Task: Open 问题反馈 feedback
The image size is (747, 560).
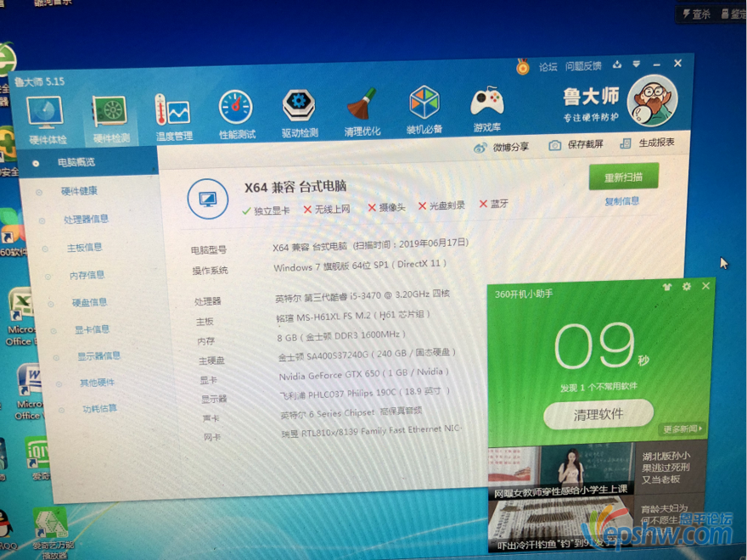Action: (x=583, y=65)
